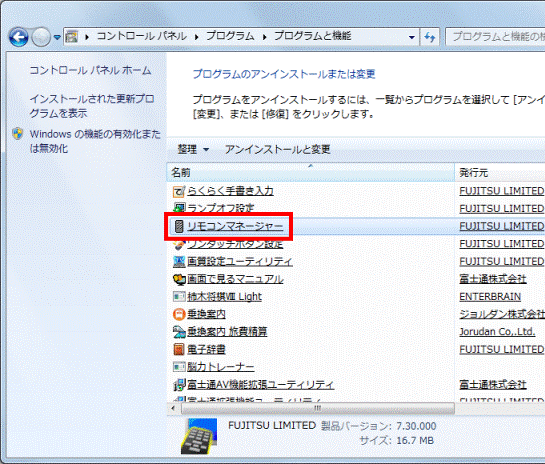
Task: Select the 画面で見るマニュアル entry
Action: [x=235, y=279]
